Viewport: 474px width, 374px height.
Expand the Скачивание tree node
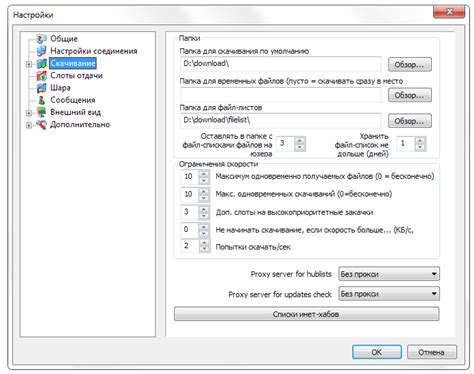click(29, 64)
